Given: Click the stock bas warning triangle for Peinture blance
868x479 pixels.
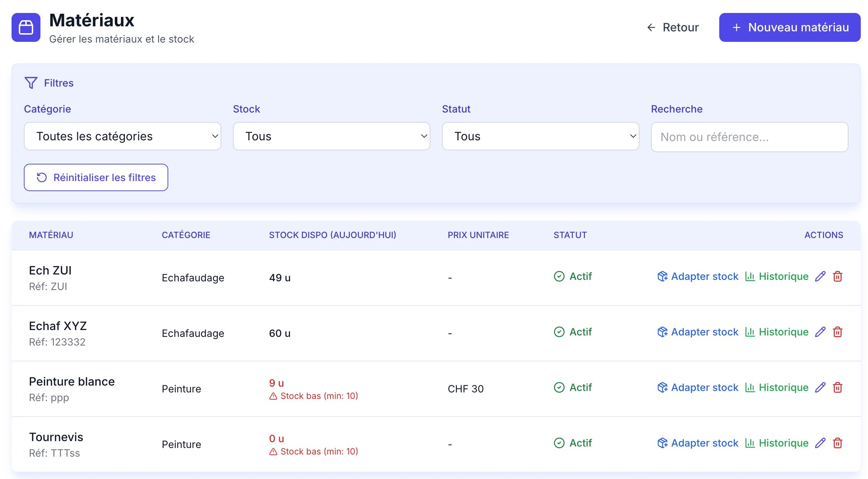Looking at the screenshot, I should pyautogui.click(x=273, y=396).
